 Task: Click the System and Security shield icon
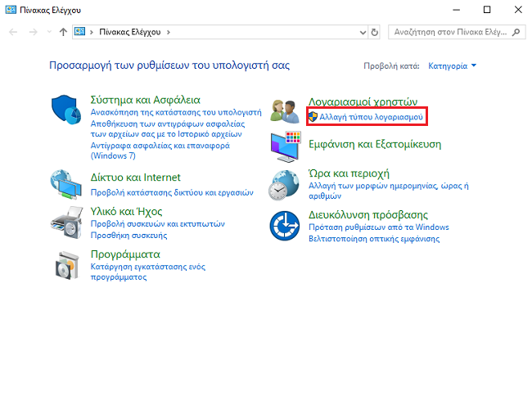(66, 110)
